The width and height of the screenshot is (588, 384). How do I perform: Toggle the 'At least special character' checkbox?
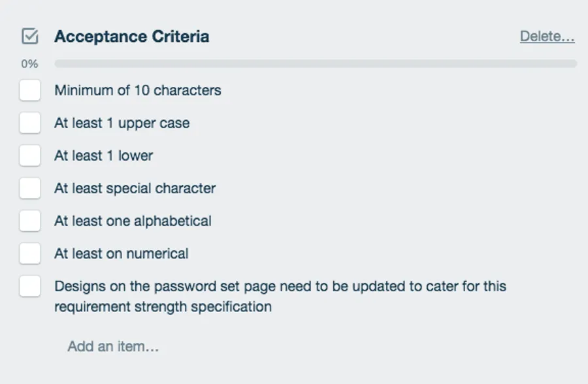[30, 189]
